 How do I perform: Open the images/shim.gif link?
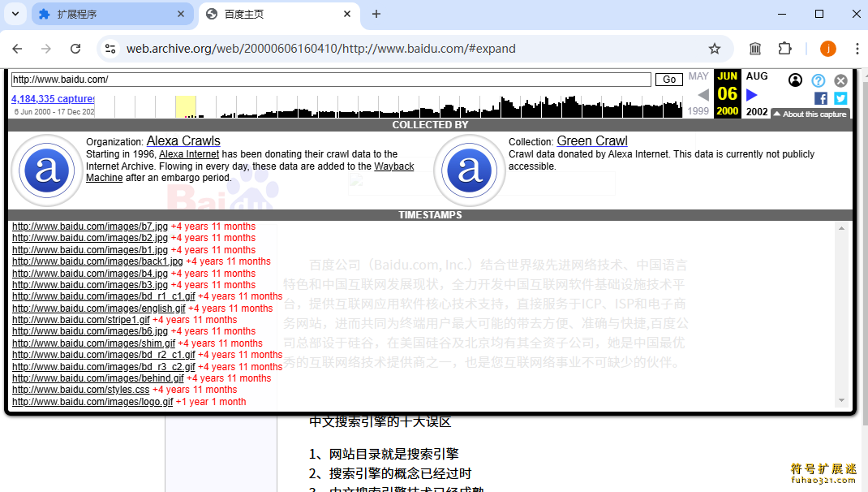click(93, 343)
